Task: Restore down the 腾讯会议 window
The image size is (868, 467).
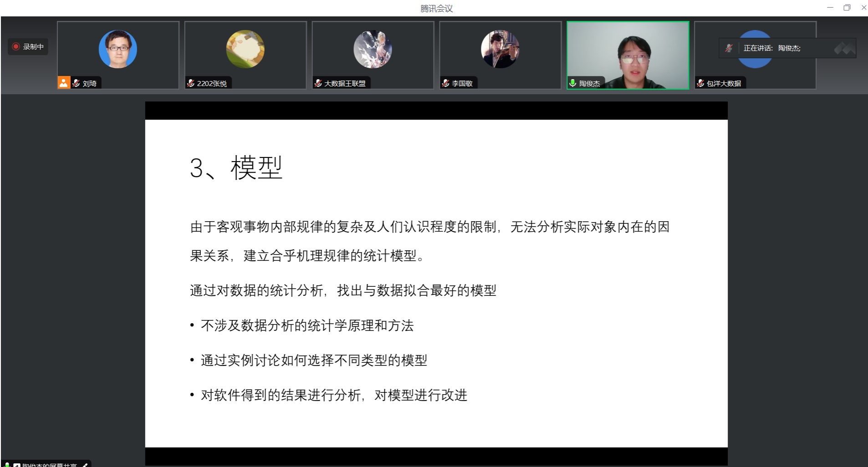Action: point(847,7)
